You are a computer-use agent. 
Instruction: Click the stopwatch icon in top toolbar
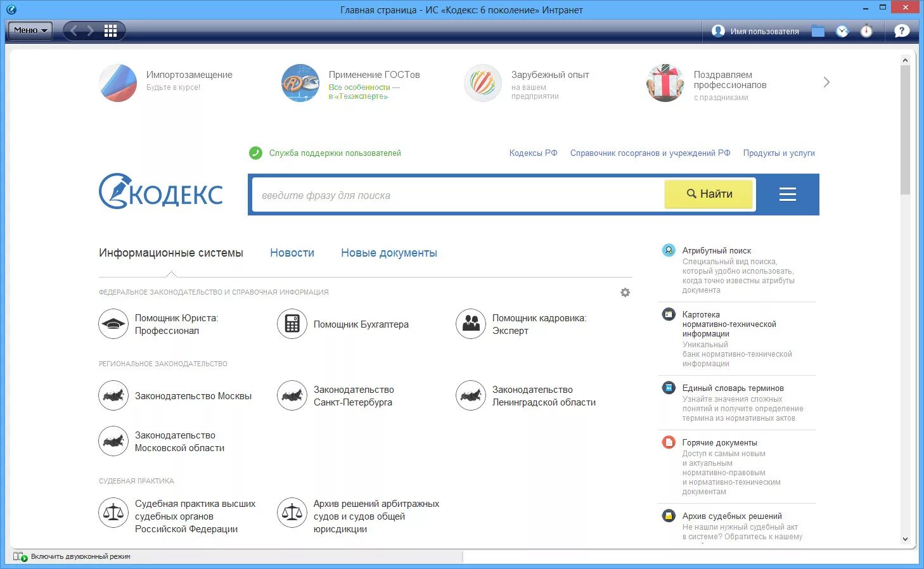point(866,31)
